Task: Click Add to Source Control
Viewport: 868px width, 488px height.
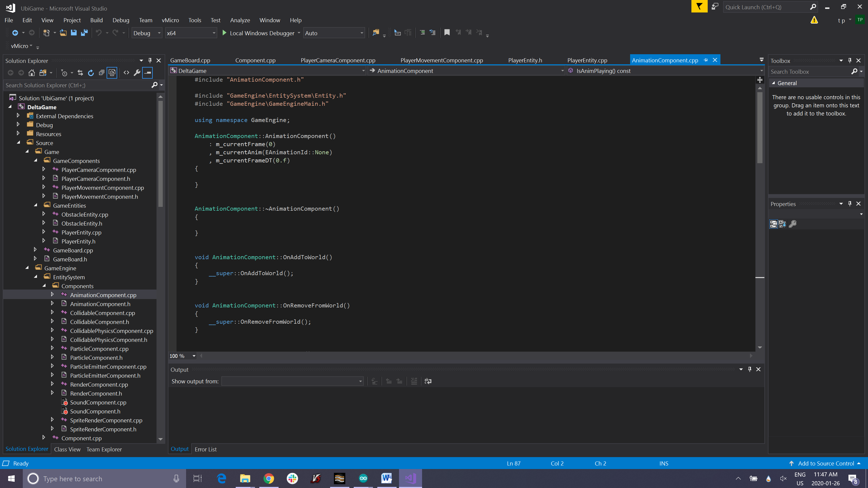Action: tap(825, 463)
